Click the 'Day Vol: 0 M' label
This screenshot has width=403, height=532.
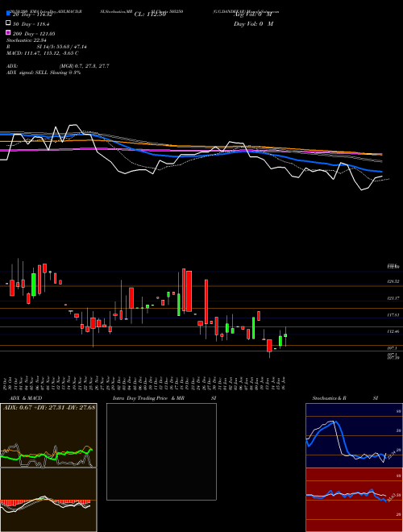coord(253,24)
